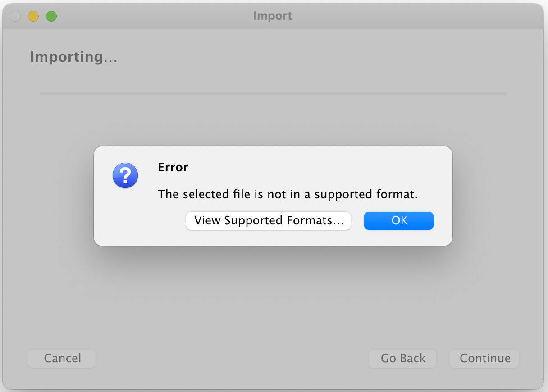Image resolution: width=548 pixels, height=392 pixels.
Task: Click the right end of progress track
Action: [x=505, y=94]
